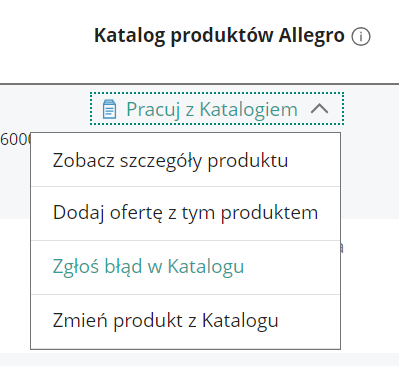The height and width of the screenshot is (366, 399).
Task: Click the blue document icon before Pracuj z Katalogiem
Action: pyautogui.click(x=109, y=109)
